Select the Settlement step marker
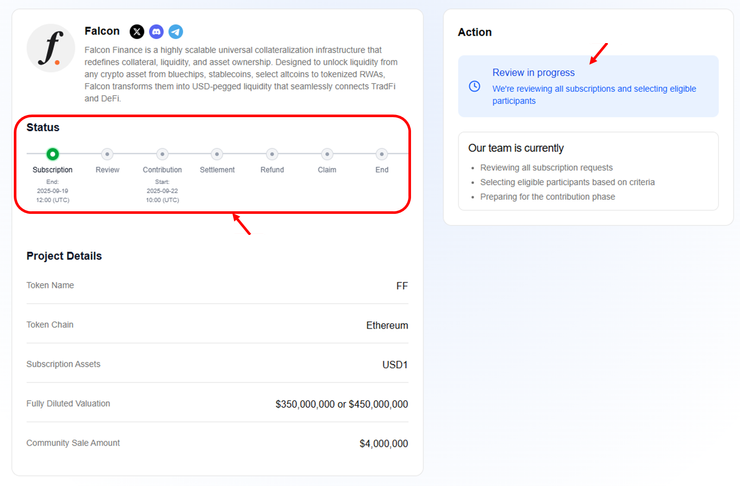Viewport: 740px width, 486px height. point(217,154)
